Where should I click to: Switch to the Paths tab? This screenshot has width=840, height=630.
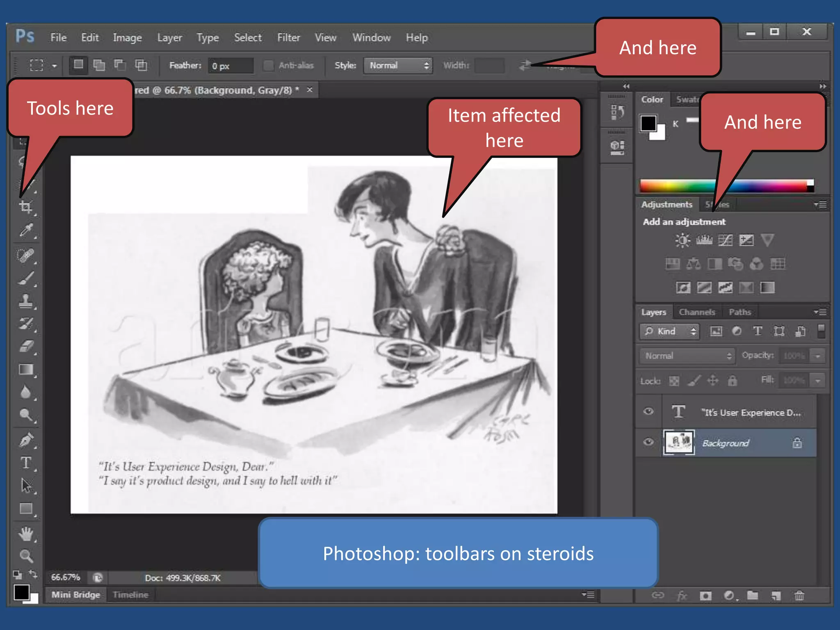click(x=740, y=312)
